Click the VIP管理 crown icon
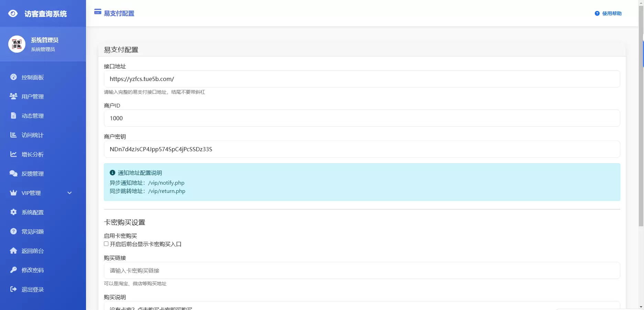 (x=13, y=193)
